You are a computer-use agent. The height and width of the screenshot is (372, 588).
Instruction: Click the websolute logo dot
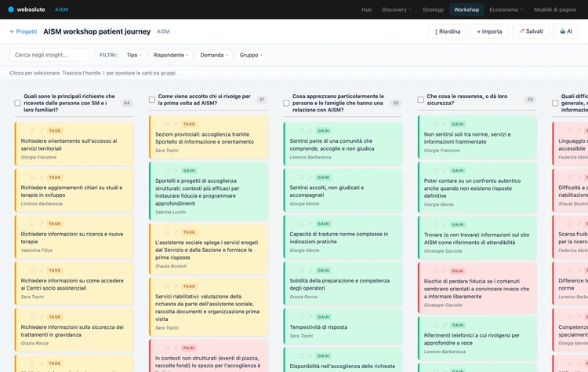coord(11,9)
